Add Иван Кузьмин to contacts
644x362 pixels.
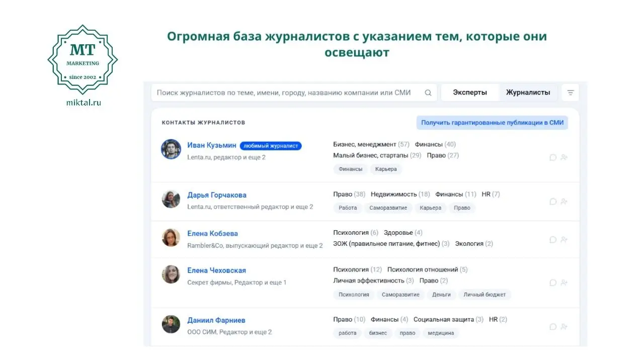pos(564,157)
